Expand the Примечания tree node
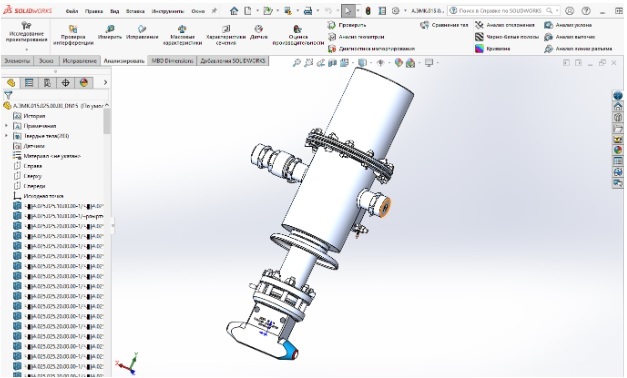627x378 pixels. [6, 126]
